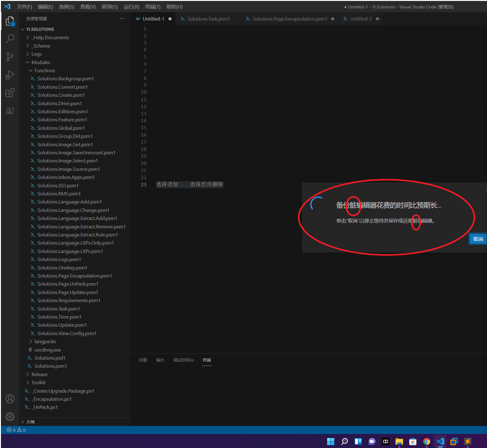Open the Accounts icon at the bottom left
487x448 pixels.
click(10, 399)
